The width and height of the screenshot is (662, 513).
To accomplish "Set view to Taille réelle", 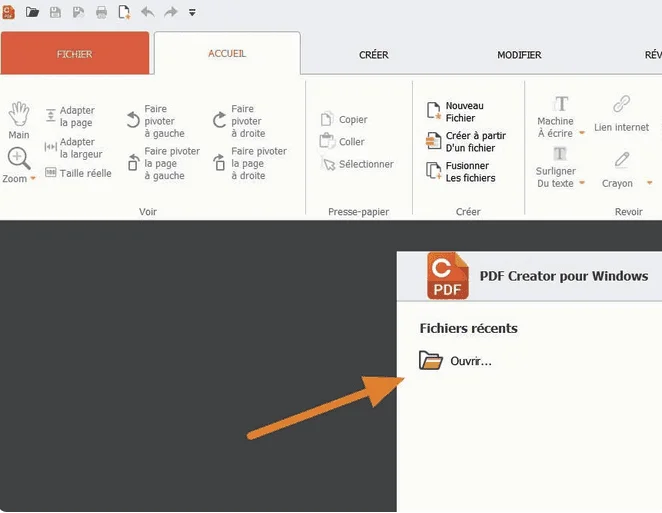I will pyautogui.click(x=78, y=173).
